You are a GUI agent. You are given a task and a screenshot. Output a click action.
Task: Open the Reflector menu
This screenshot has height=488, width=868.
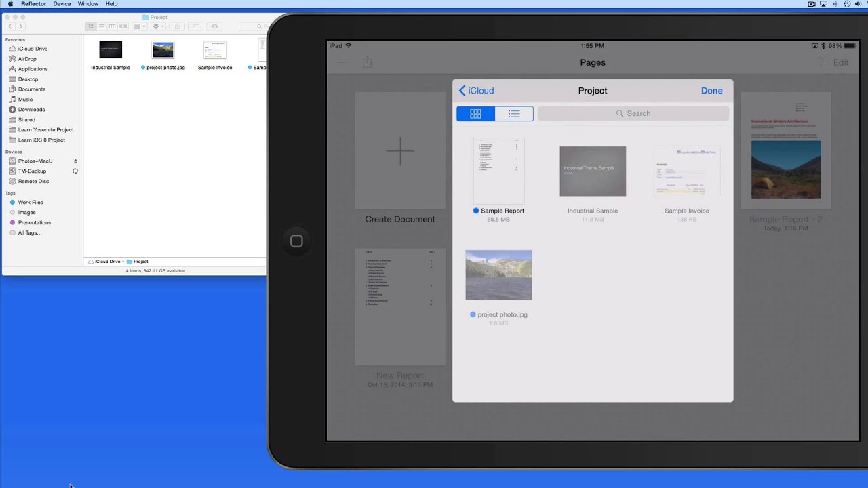34,4
